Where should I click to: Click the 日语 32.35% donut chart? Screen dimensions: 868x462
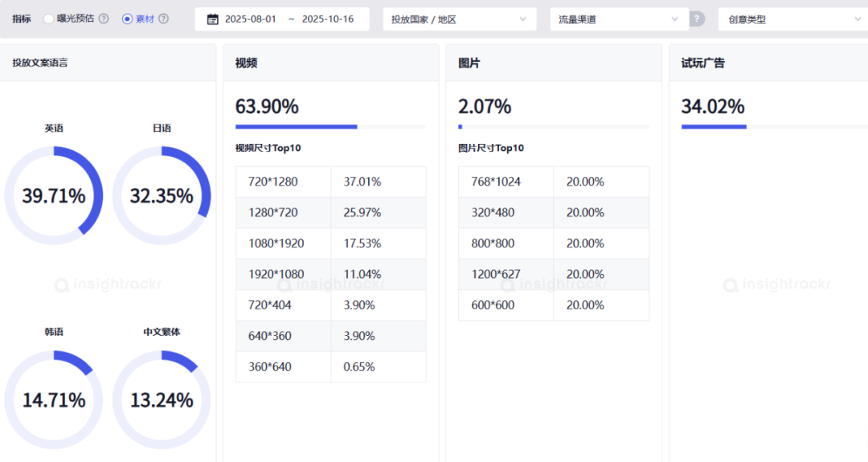tap(162, 195)
